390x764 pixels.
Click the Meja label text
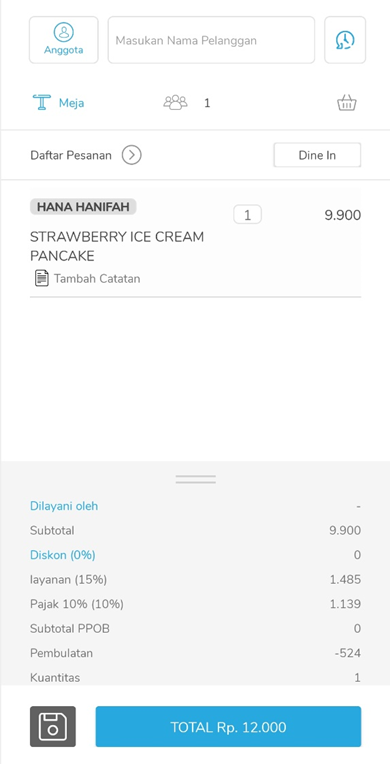tap(72, 103)
